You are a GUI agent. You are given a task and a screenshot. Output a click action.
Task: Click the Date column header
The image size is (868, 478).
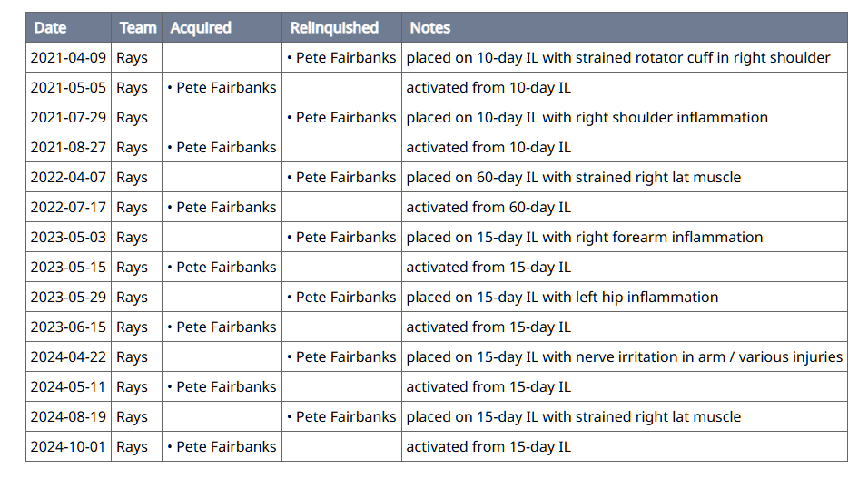click(51, 28)
